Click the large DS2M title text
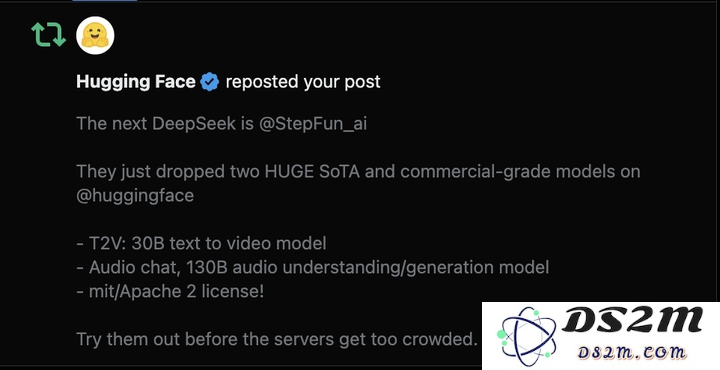Image resolution: width=720 pixels, height=370 pixels. (x=632, y=320)
